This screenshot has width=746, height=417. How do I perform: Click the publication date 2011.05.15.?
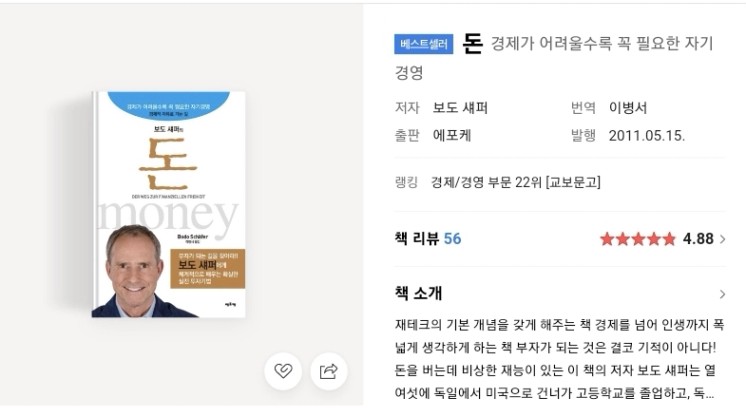click(x=647, y=136)
